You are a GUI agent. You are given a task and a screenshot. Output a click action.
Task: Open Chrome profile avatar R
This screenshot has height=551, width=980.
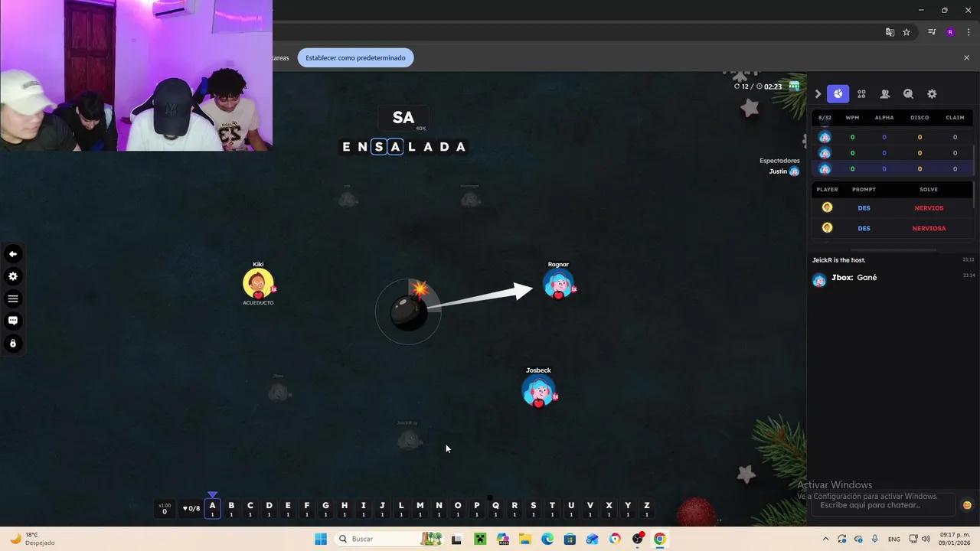click(x=950, y=32)
